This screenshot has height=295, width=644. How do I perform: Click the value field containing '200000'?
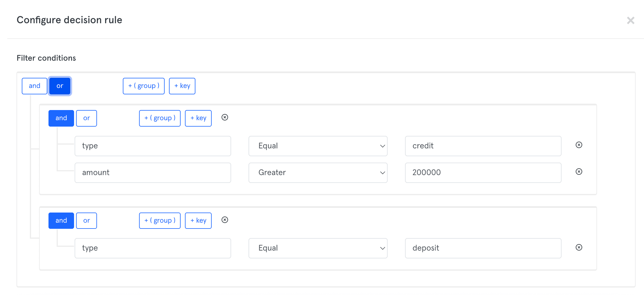[x=483, y=173]
